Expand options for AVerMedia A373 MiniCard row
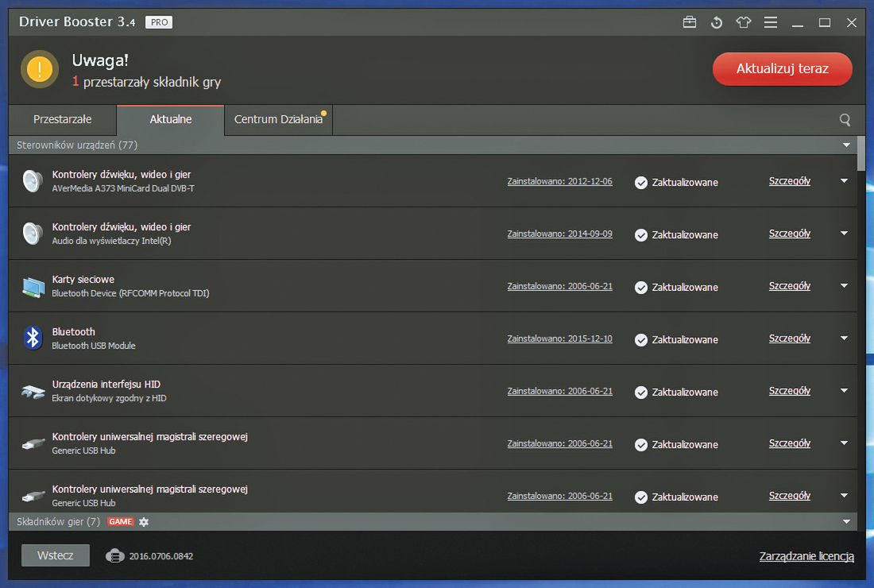Screen dimensions: 874x588 [x=844, y=181]
